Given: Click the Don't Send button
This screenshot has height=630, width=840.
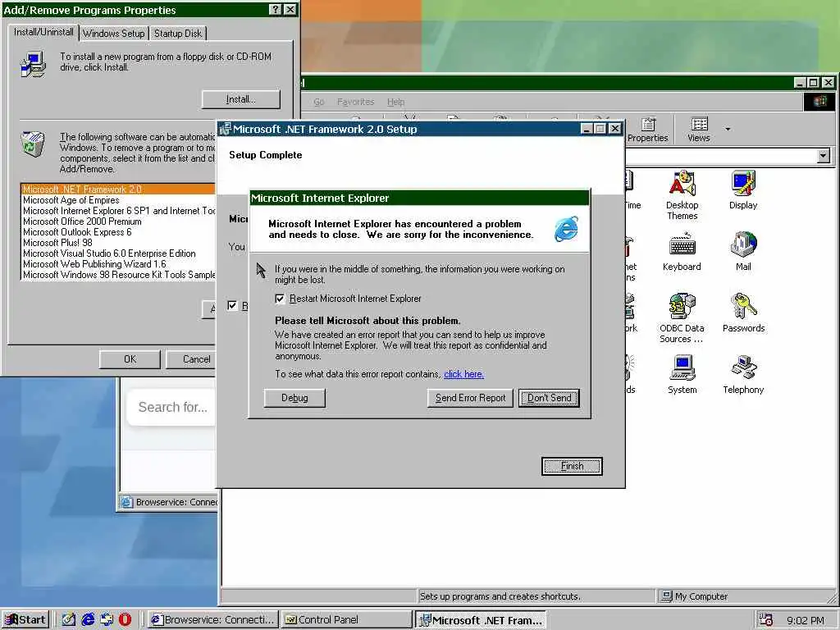Looking at the screenshot, I should coord(549,398).
